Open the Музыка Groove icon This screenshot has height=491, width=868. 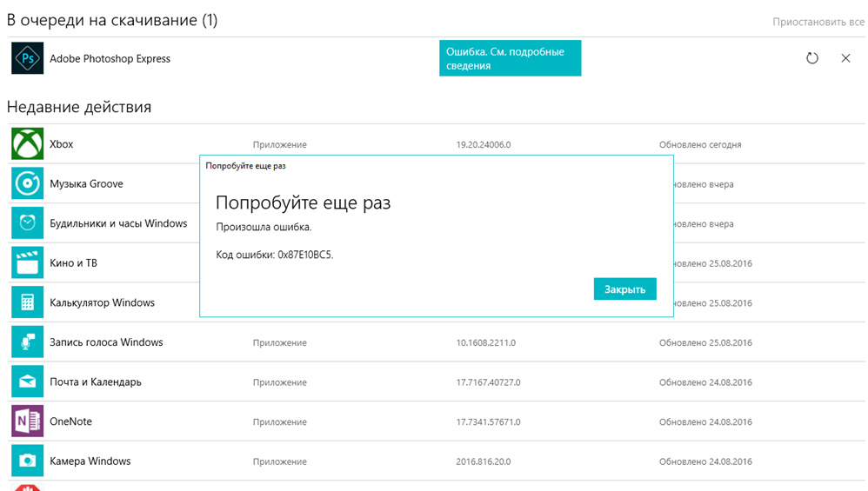click(27, 183)
